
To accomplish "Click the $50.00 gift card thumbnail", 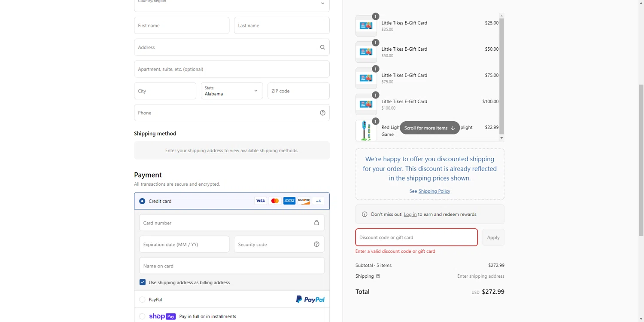I will (366, 52).
